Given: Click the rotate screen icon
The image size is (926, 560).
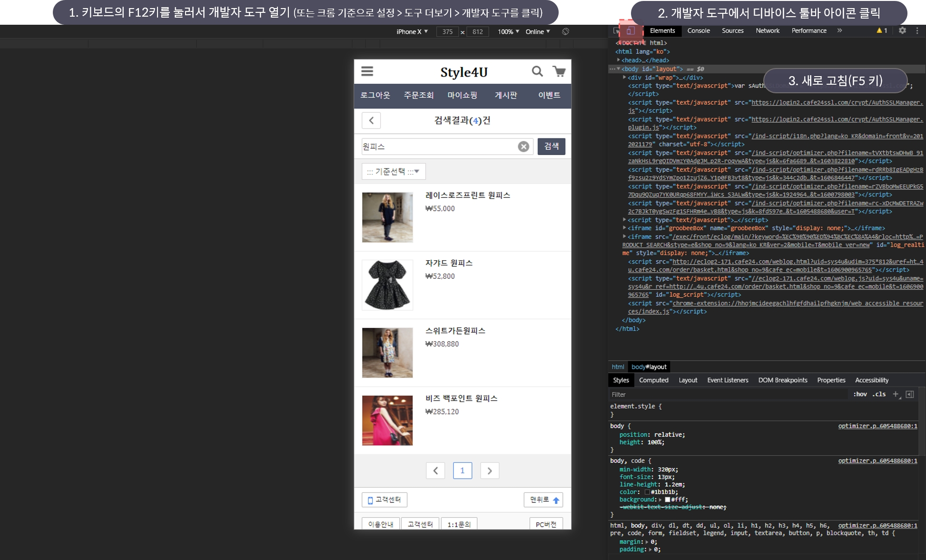Looking at the screenshot, I should pyautogui.click(x=565, y=31).
